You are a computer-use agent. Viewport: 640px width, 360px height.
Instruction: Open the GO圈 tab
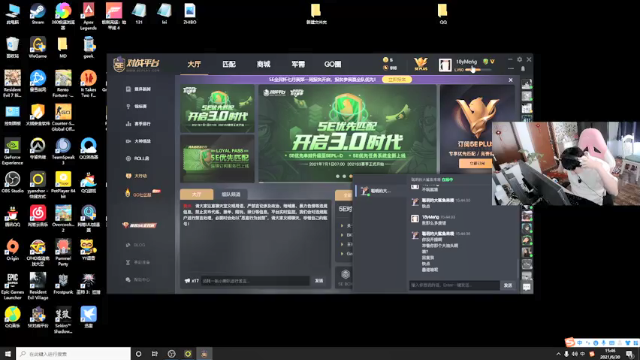coord(333,64)
